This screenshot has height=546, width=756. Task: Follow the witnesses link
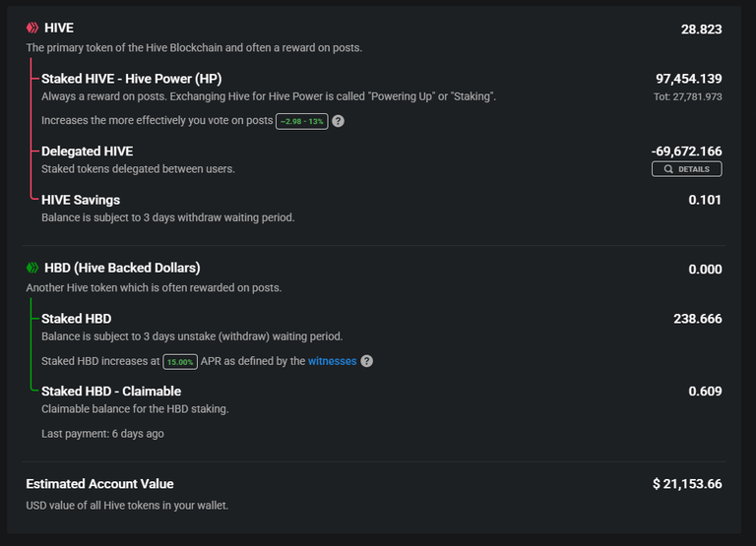click(332, 361)
